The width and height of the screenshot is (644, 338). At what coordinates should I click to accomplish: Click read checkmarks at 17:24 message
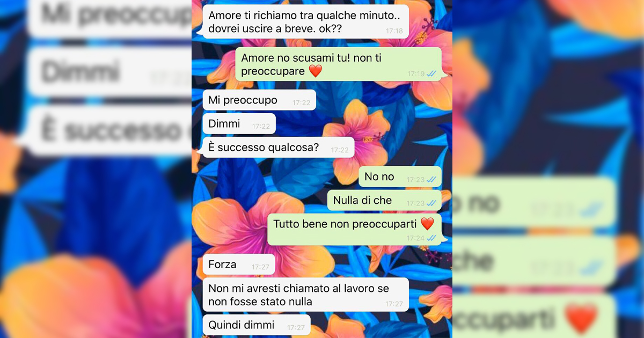click(431, 238)
